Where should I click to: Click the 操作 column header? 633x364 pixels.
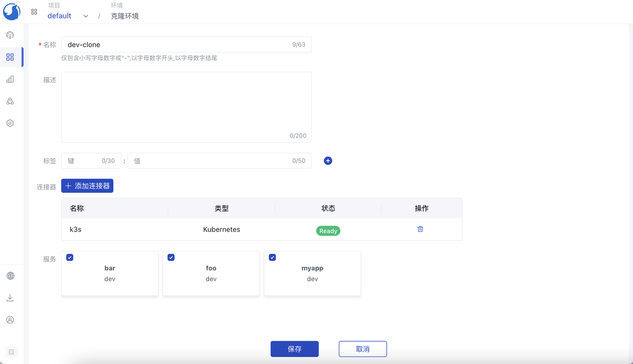(422, 208)
